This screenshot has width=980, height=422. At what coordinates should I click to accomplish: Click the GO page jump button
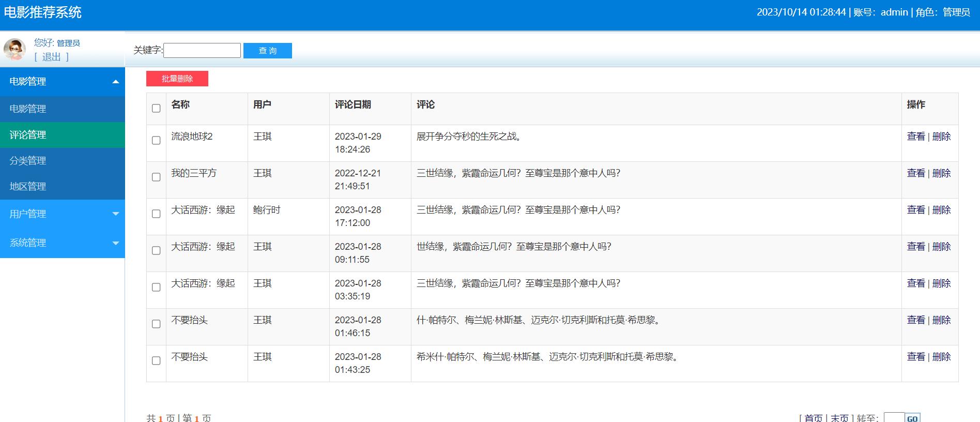point(912,418)
